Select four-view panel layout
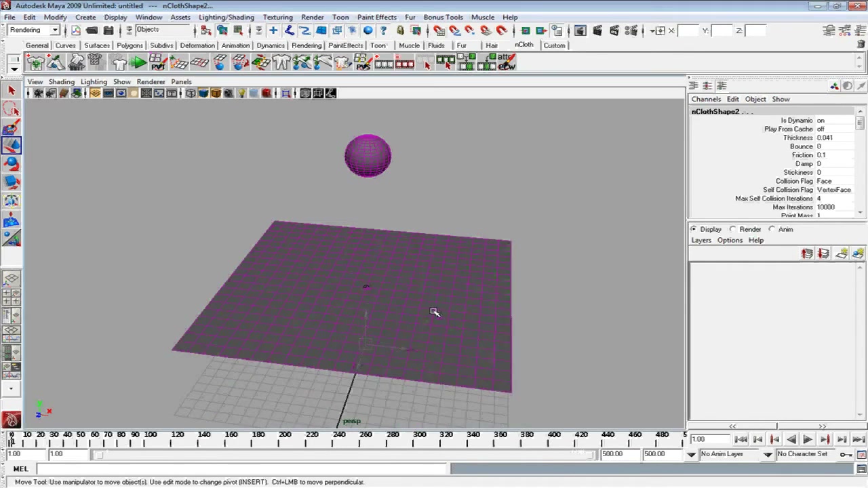 coord(12,296)
